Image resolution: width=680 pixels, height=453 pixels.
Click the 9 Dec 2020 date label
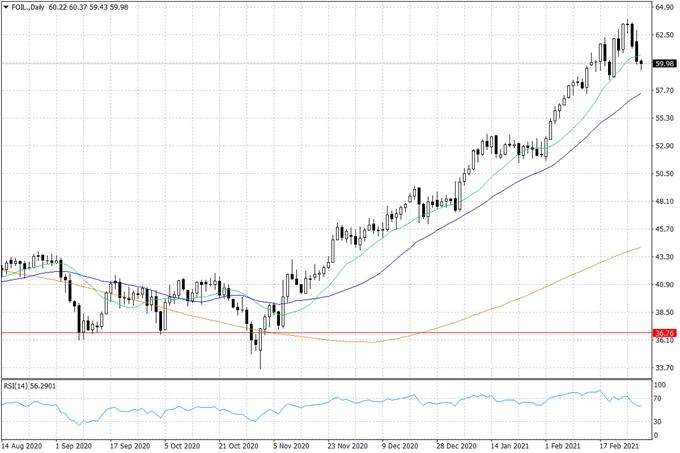pyautogui.click(x=398, y=445)
